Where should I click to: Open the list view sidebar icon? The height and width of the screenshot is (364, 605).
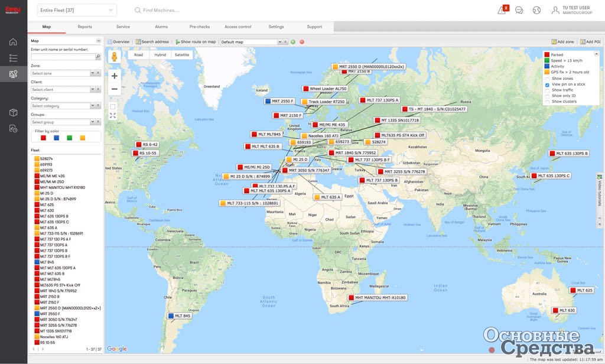13,58
